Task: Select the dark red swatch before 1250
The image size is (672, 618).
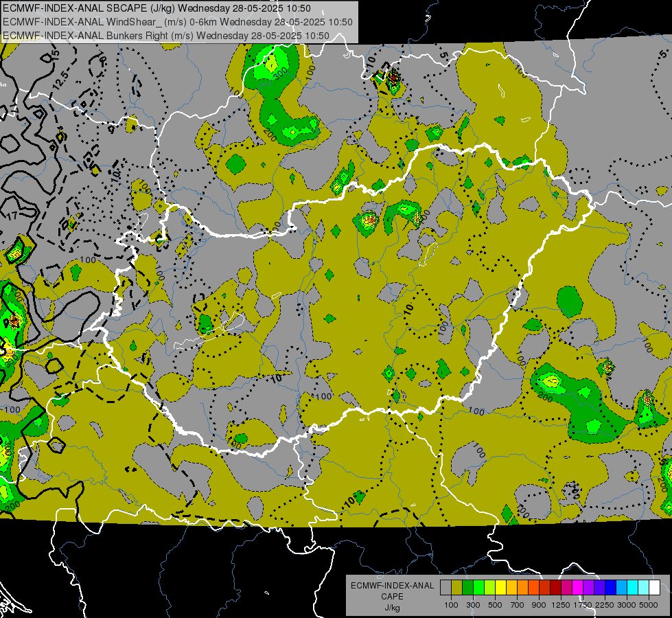Action: pyautogui.click(x=555, y=587)
